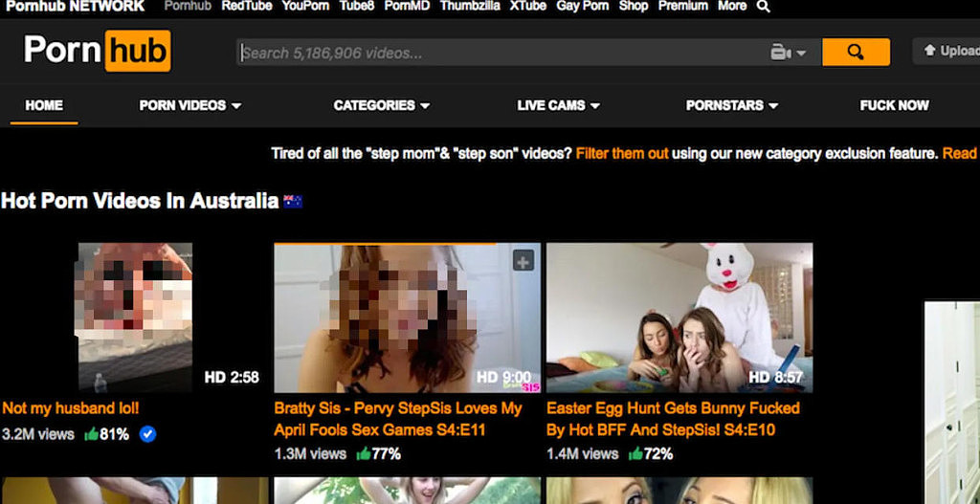Open the More menu in the network bar
This screenshot has height=504, width=980.
[x=732, y=7]
